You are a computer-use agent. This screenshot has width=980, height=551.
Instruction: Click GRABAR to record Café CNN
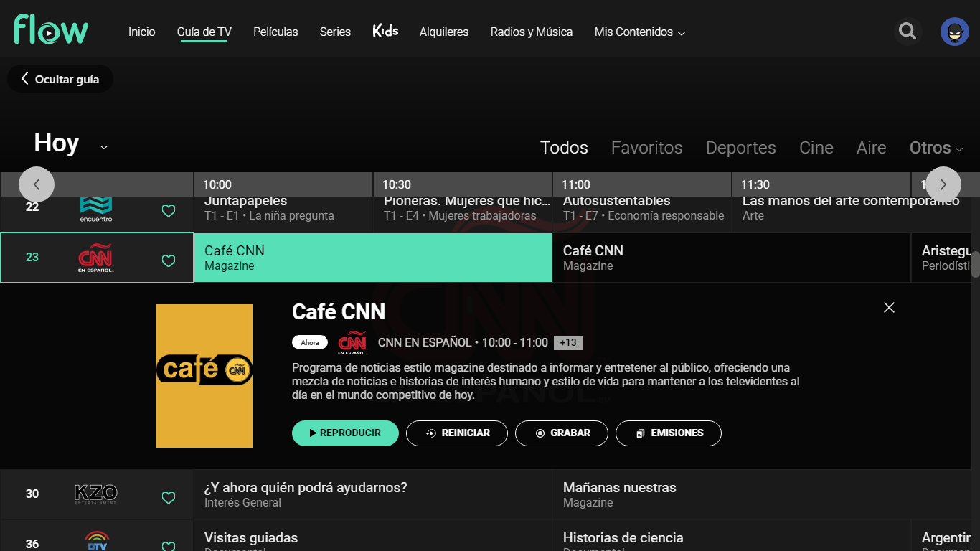pyautogui.click(x=562, y=433)
